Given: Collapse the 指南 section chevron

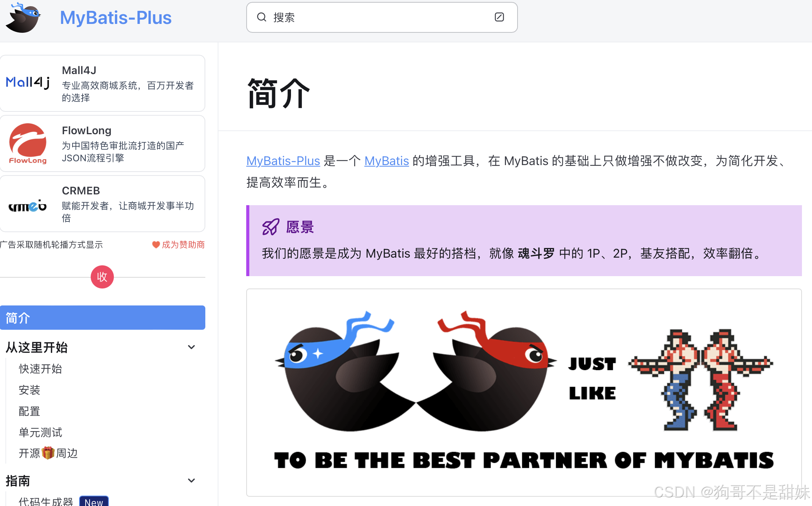Looking at the screenshot, I should [x=191, y=481].
